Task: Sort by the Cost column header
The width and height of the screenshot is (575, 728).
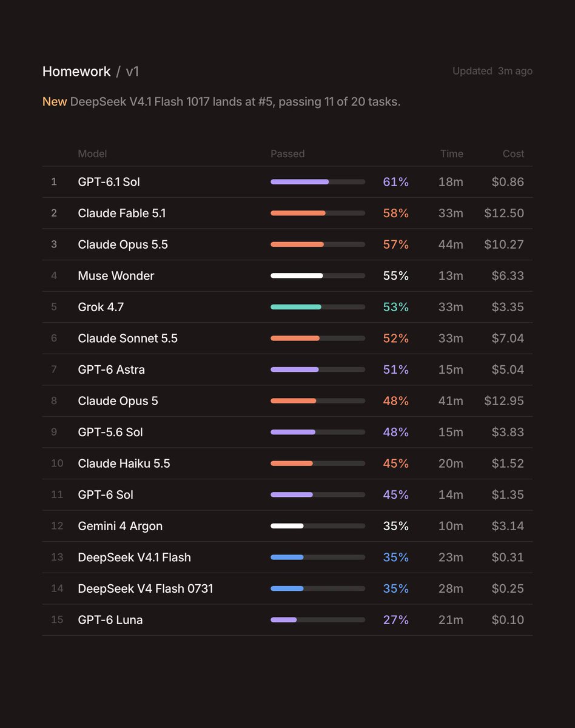Action: tap(513, 154)
